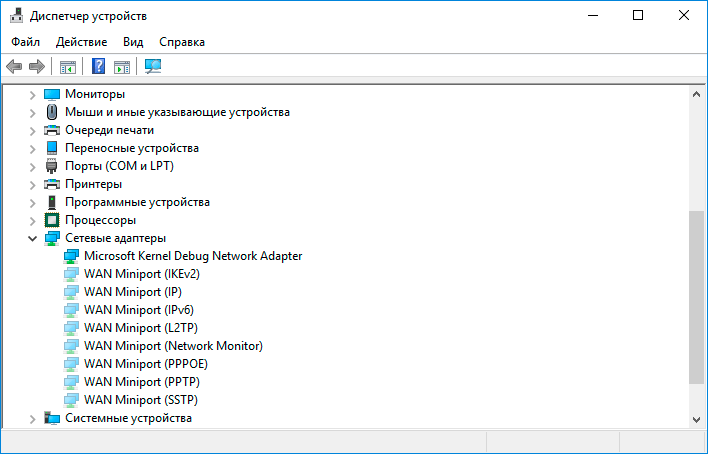Click the port icon for Порты (COM и LPT)
The height and width of the screenshot is (454, 708).
coord(52,166)
